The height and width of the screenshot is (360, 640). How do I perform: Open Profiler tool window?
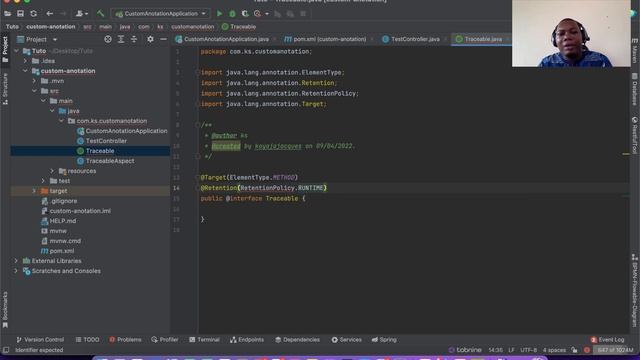[165, 340]
